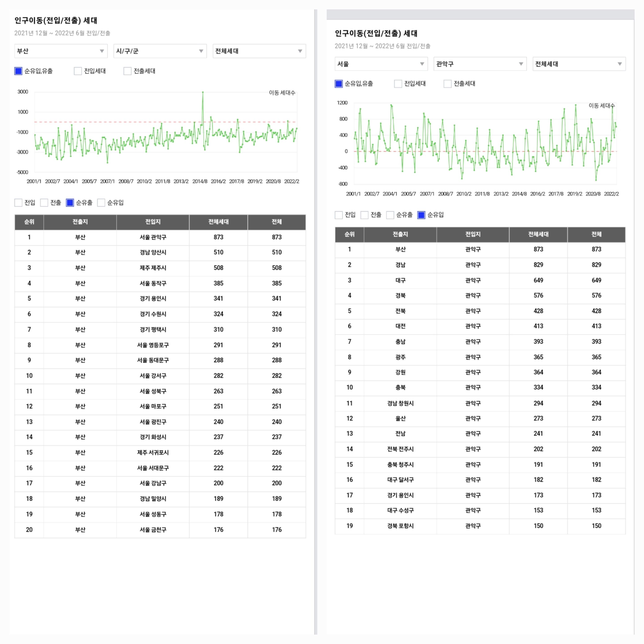The width and height of the screenshot is (644, 644).
Task: Select 전입 filter above Busan table
Action: tap(18, 203)
